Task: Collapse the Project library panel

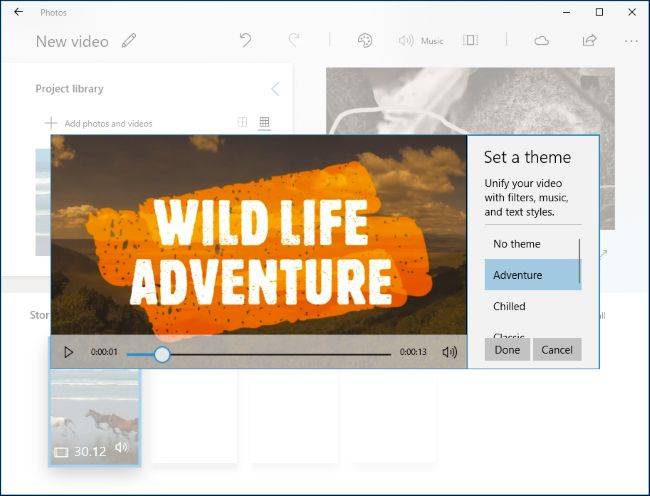Action: tap(275, 89)
